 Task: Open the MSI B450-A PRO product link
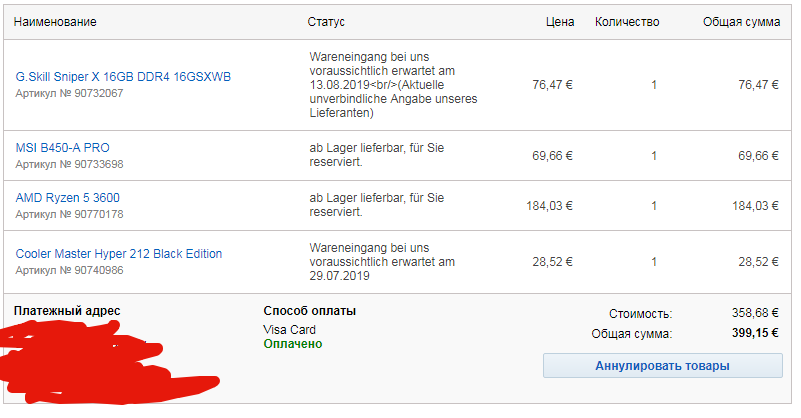pos(62,148)
